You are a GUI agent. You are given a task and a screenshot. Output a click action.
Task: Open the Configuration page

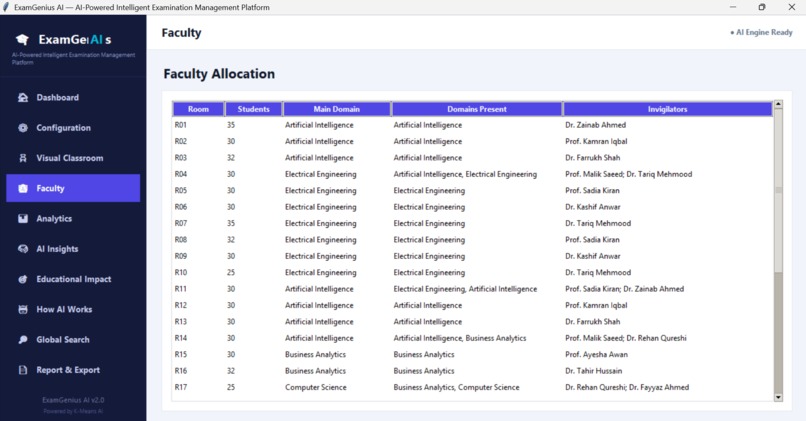[x=73, y=128]
